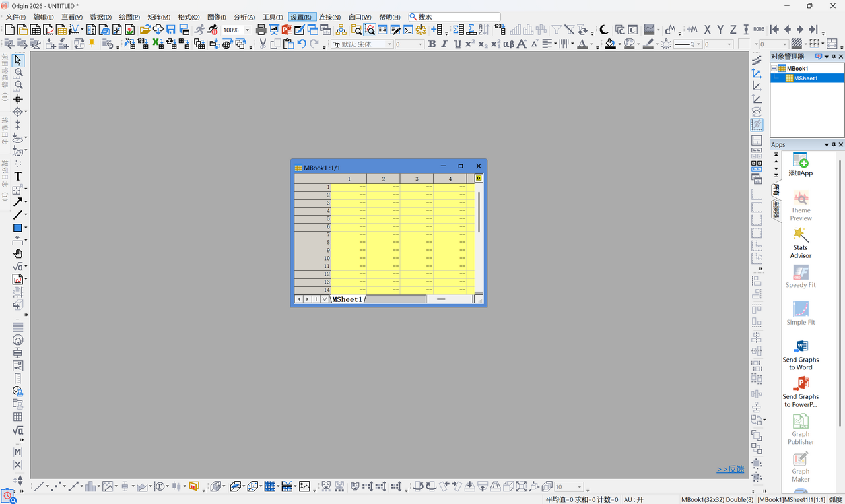Open the font name dropdown 默认: 宋体

(x=362, y=44)
